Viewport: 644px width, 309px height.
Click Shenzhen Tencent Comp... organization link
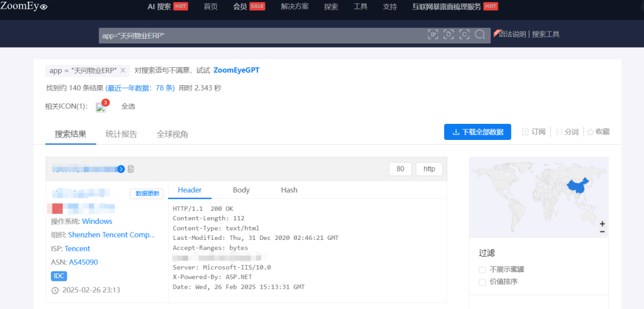(112, 235)
